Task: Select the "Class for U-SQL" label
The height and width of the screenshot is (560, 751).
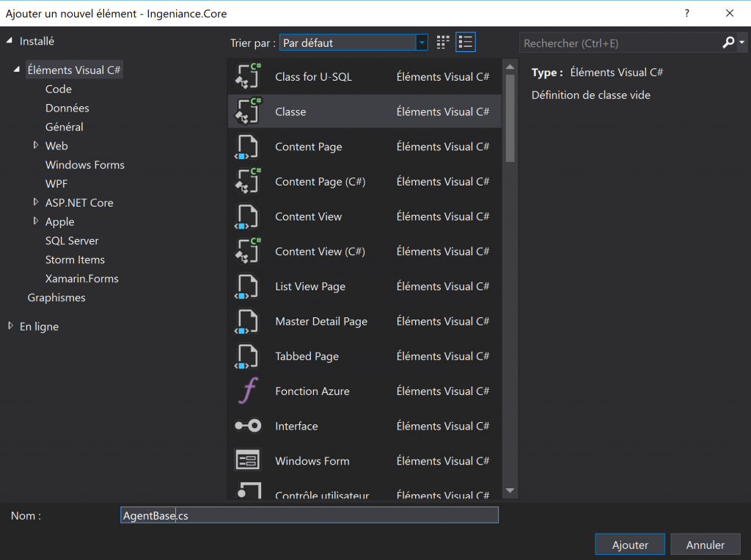Action: (313, 76)
